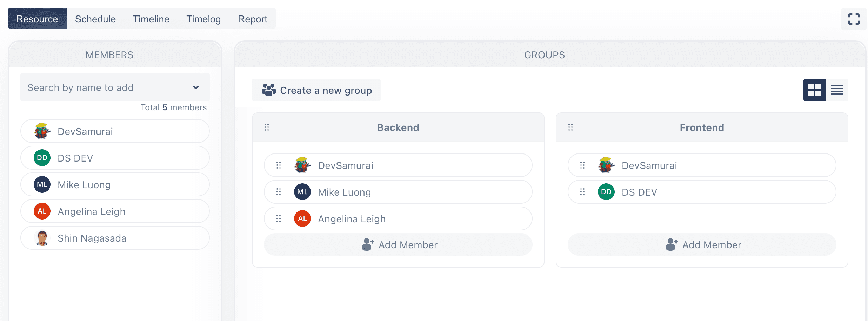Image resolution: width=868 pixels, height=321 pixels.
Task: Click the fullscreen expand icon
Action: [854, 19]
